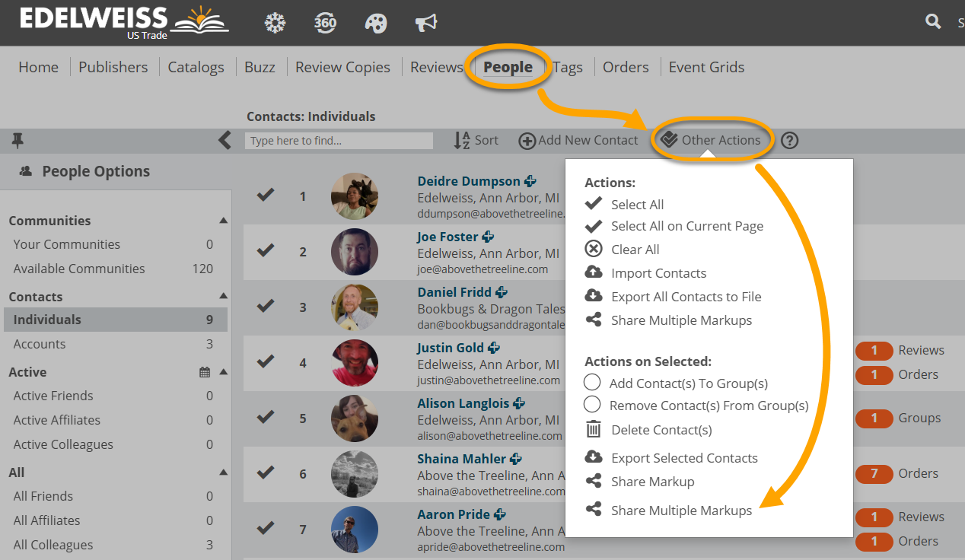Open the megaphone announcements icon
This screenshot has height=560, width=965.
(426, 23)
